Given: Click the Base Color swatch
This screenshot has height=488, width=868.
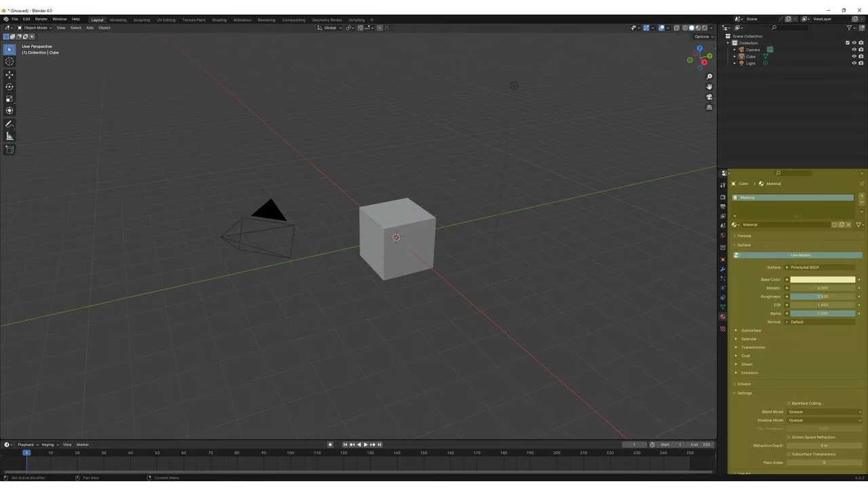Looking at the screenshot, I should tap(823, 279).
